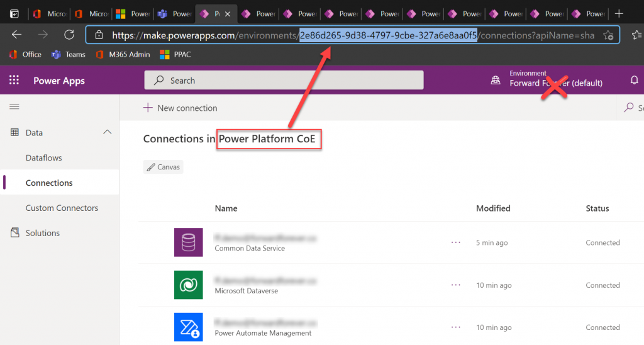644x345 pixels.
Task: Sort by the Name column header
Action: tap(226, 208)
